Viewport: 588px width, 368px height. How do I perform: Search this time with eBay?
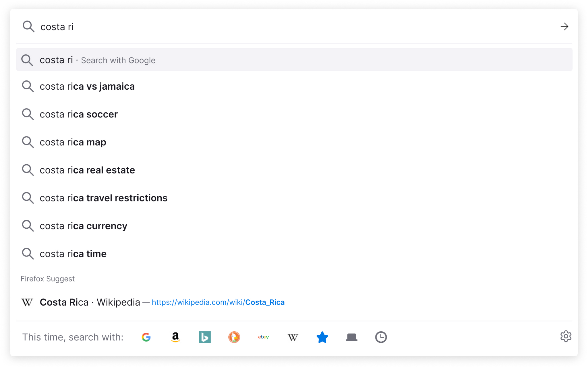pos(263,337)
